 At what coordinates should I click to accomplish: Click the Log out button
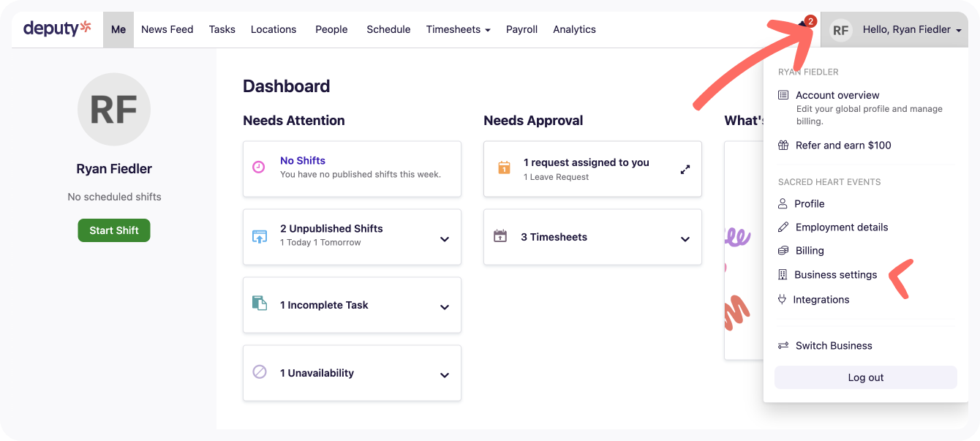(x=865, y=377)
